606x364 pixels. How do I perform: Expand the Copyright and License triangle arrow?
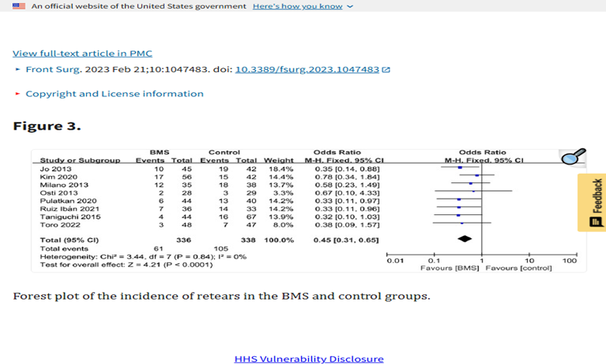pyautogui.click(x=18, y=94)
